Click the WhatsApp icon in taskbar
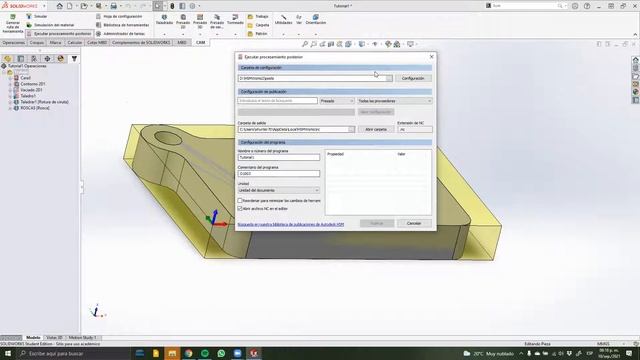This screenshot has height=360, width=640. pos(221,353)
